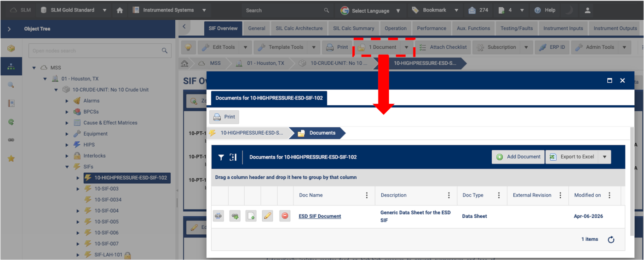Click the Open nodes search field

pyautogui.click(x=94, y=51)
